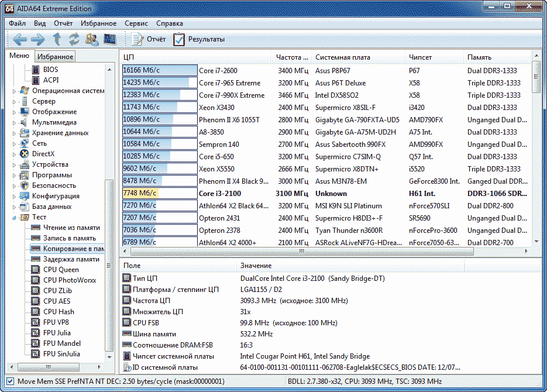Open the users/contacts toolbar icon
Screen dimensions: 547x392
(92, 39)
